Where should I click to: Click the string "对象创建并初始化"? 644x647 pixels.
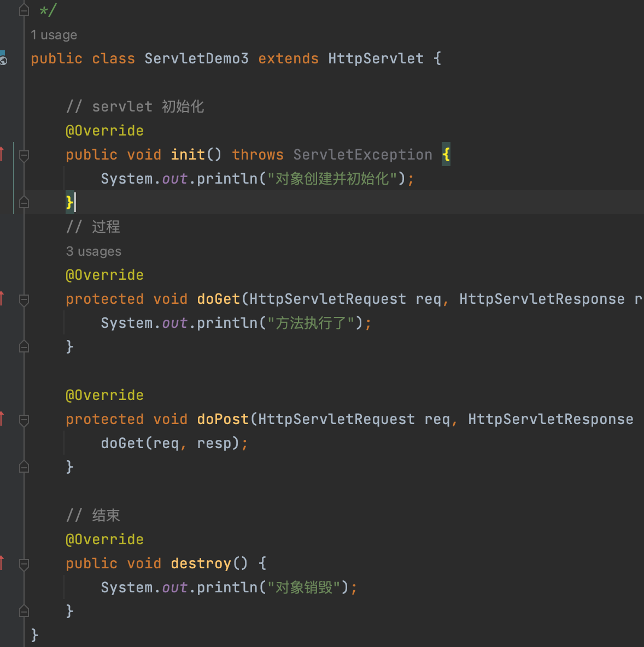click(x=332, y=179)
